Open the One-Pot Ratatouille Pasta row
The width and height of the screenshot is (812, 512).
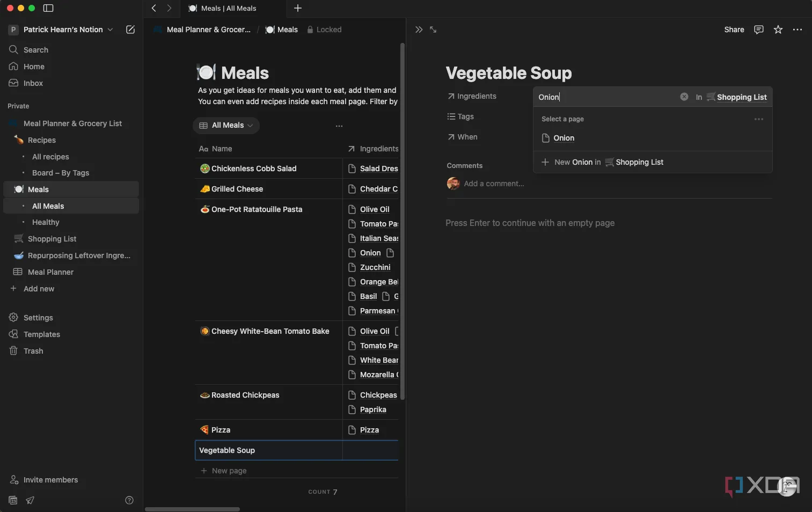257,209
